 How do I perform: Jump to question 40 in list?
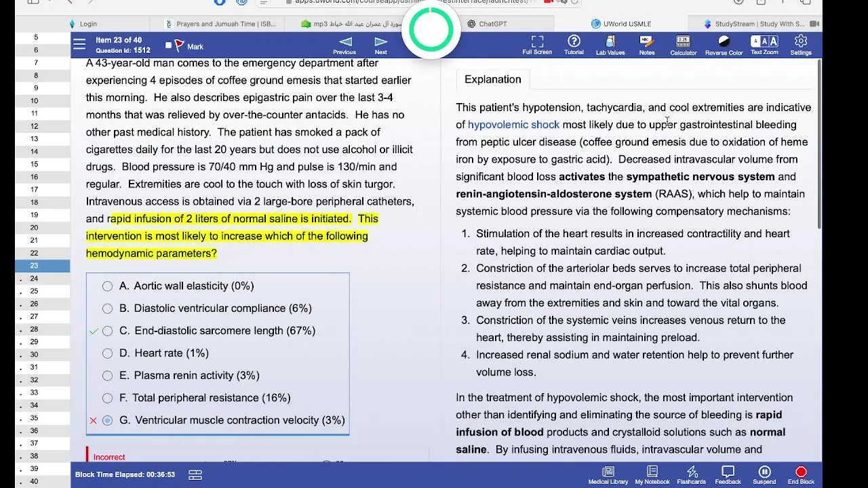point(42,481)
